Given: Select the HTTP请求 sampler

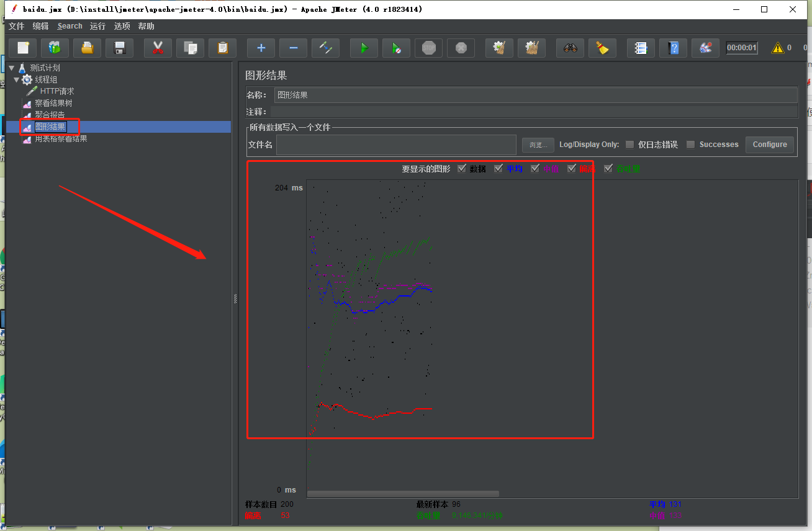Looking at the screenshot, I should 57,91.
